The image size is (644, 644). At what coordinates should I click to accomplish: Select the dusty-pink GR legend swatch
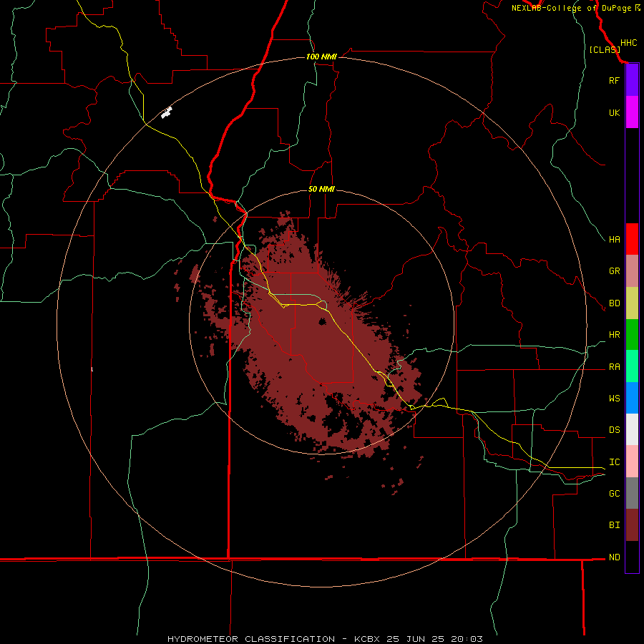point(632,270)
